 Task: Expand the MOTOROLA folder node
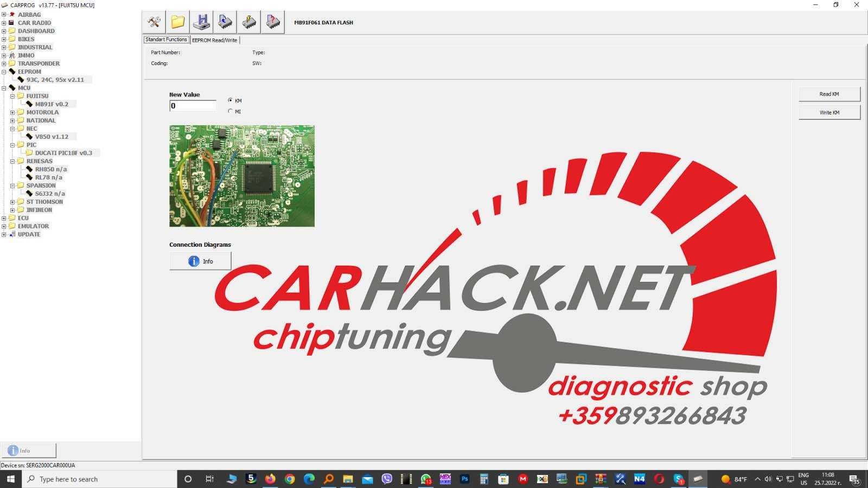pyautogui.click(x=12, y=112)
